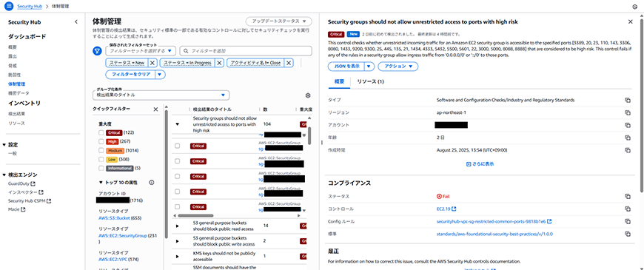The height and width of the screenshot is (270, 644).
Task: Click the clock icon in the top-right corner
Action: [x=635, y=7]
